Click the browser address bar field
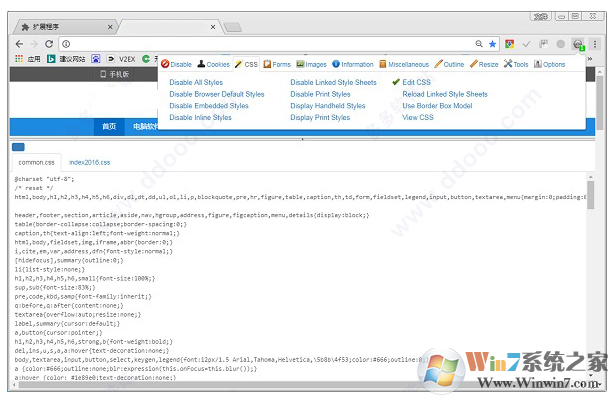This screenshot has height=397, width=615. [271, 44]
